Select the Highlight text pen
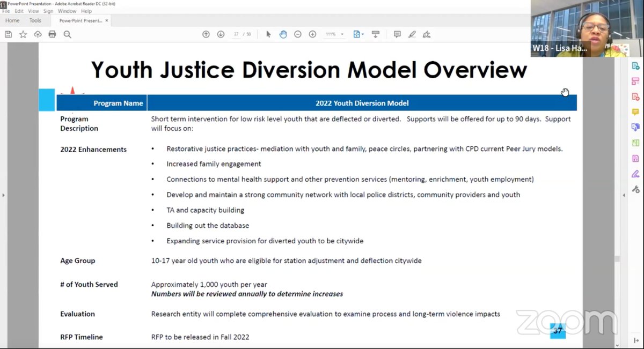 (x=412, y=34)
